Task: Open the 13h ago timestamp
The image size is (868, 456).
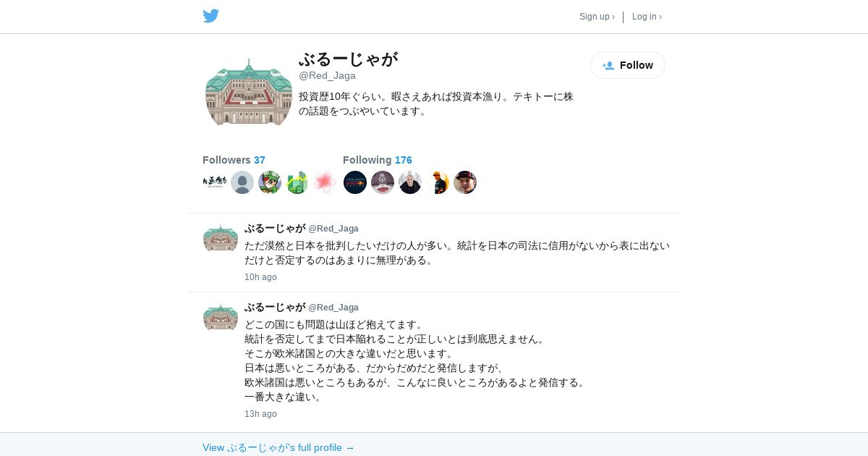Action: (260, 414)
